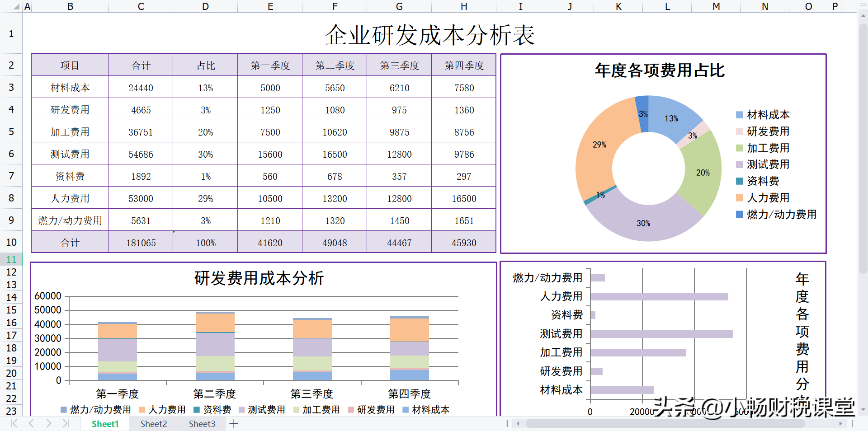Viewport: 868px width, 431px height.
Task: Click the next sheet navigation arrow
Action: [x=48, y=424]
